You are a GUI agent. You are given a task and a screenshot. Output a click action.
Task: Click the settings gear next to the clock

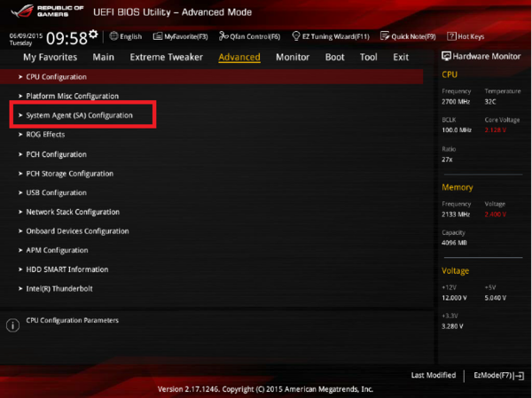[93, 34]
